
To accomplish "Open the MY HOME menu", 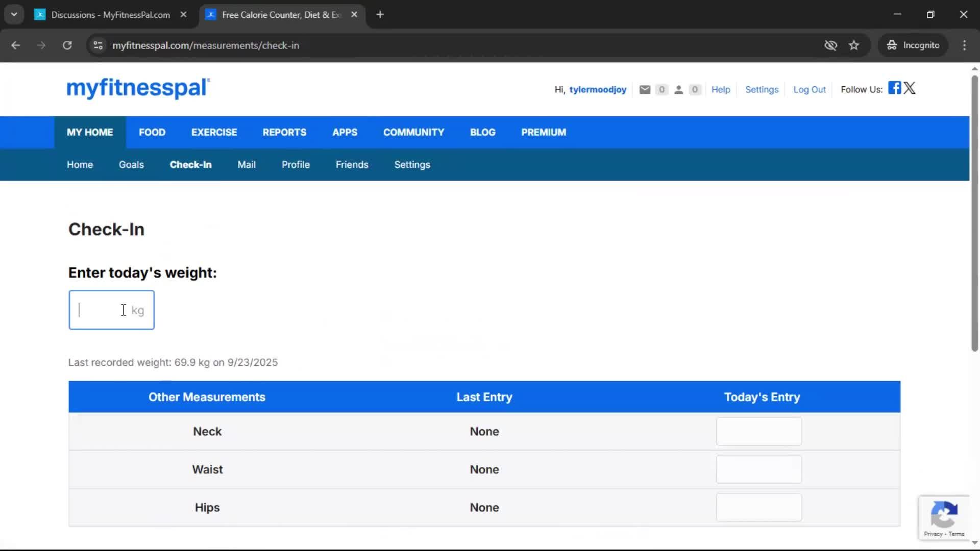I will pos(90,132).
